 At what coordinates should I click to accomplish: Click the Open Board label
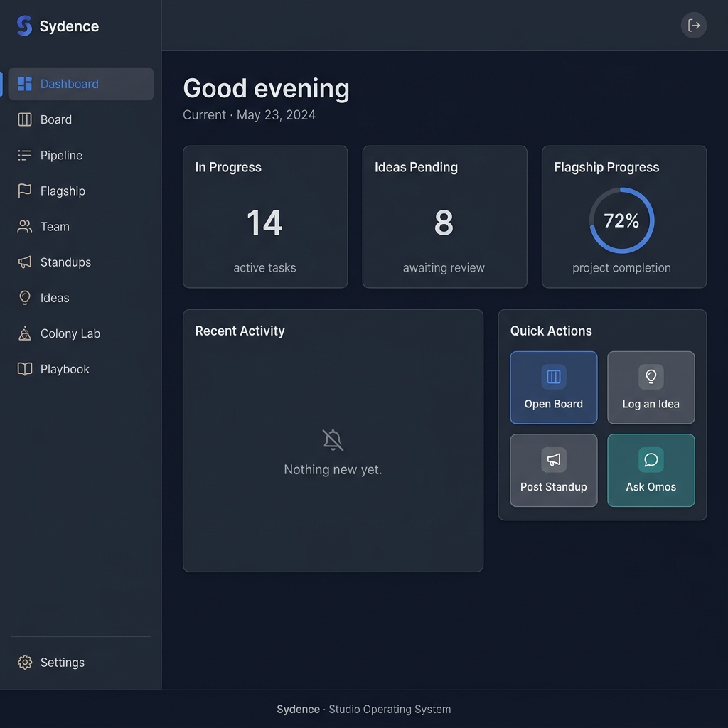click(553, 404)
